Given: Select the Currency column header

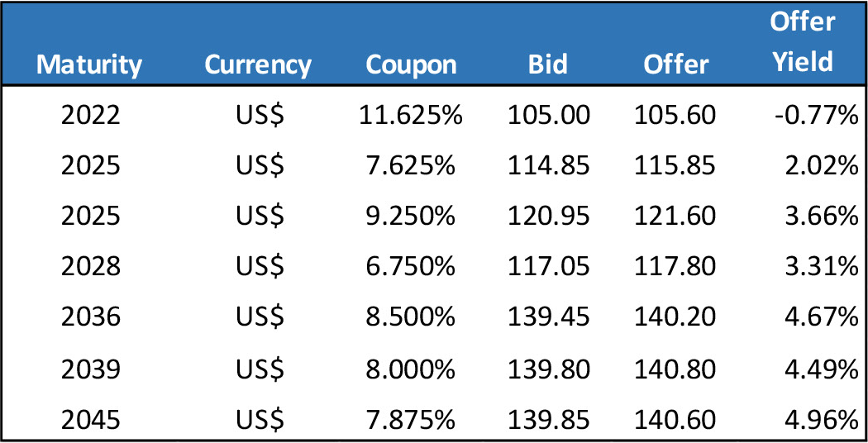Looking at the screenshot, I should (258, 64).
